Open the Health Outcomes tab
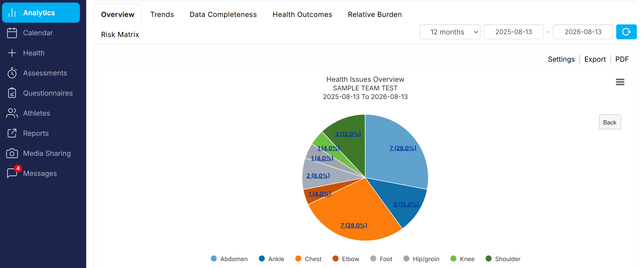 tap(302, 14)
